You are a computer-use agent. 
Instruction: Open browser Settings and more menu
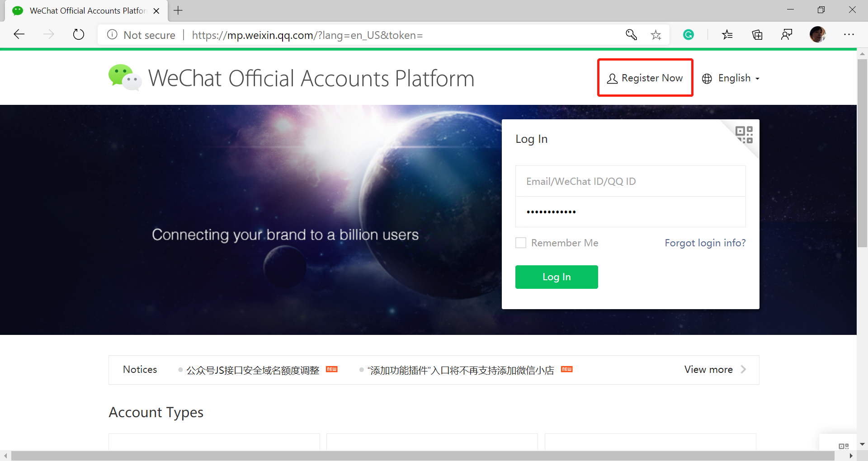[x=849, y=34]
